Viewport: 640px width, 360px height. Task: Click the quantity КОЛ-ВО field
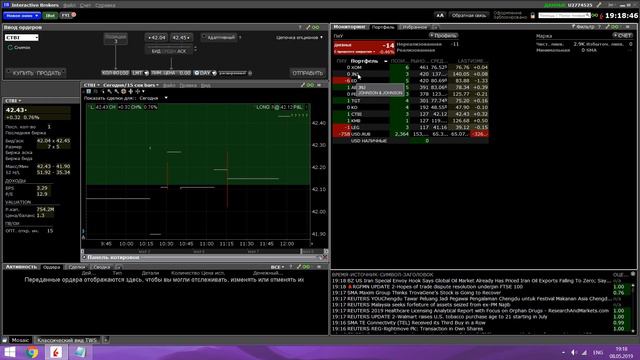click(115, 73)
